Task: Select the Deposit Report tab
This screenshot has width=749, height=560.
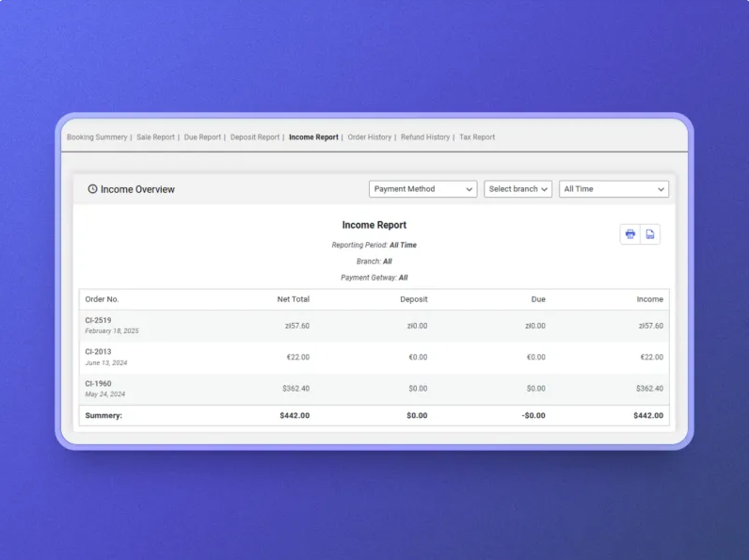Action: point(255,137)
